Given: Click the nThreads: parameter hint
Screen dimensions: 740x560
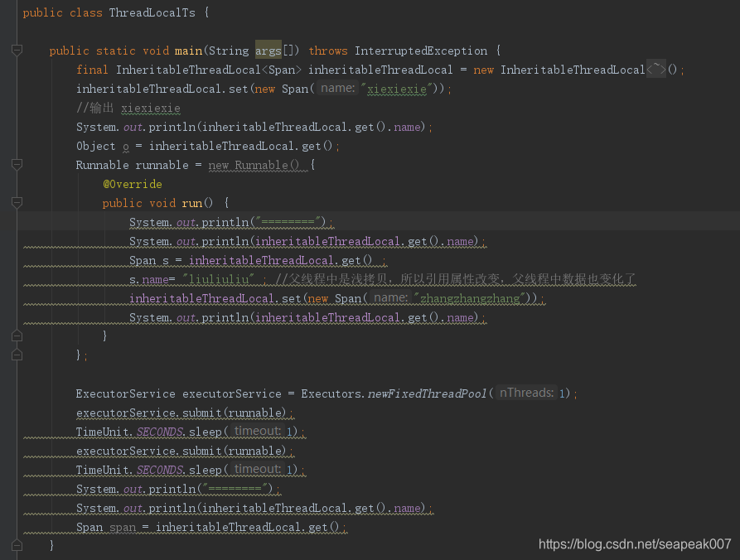Looking at the screenshot, I should [526, 393].
